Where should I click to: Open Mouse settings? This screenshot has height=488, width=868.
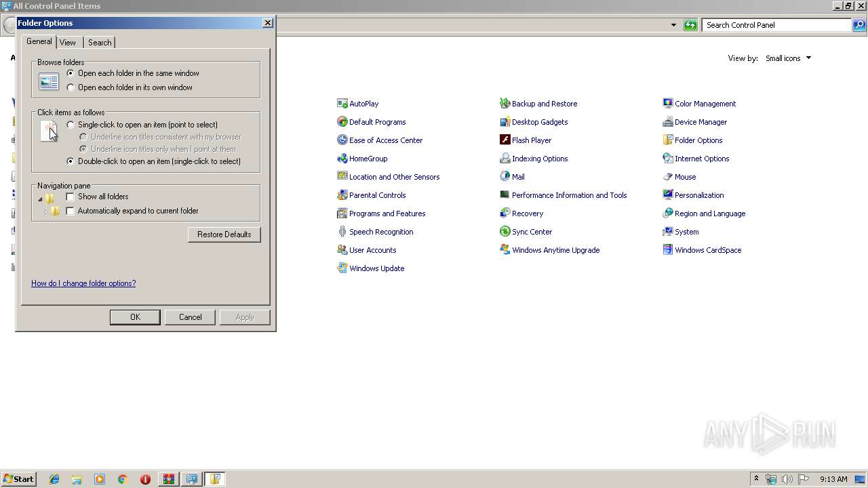click(679, 177)
